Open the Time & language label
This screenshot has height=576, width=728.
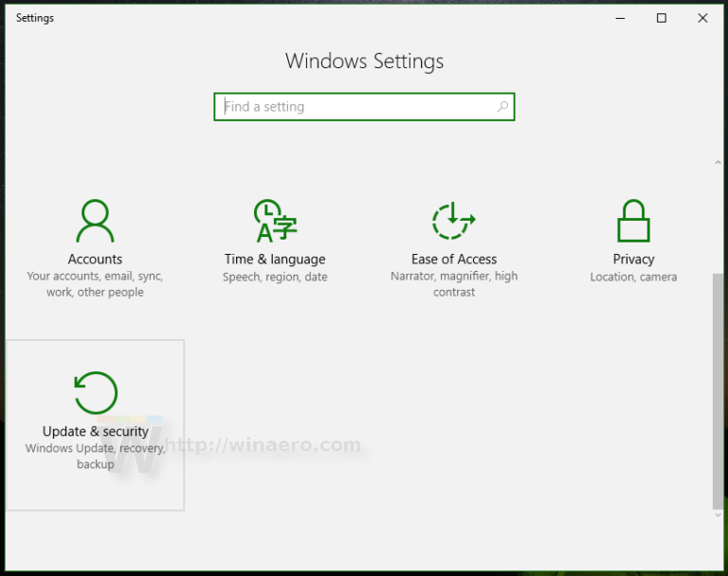(x=275, y=260)
